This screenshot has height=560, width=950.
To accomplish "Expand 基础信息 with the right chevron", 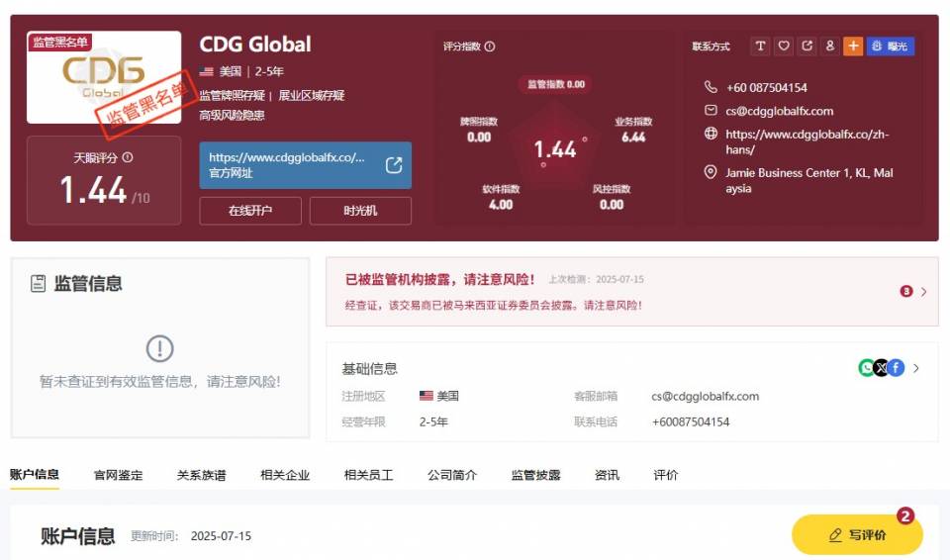I will pyautogui.click(x=916, y=368).
